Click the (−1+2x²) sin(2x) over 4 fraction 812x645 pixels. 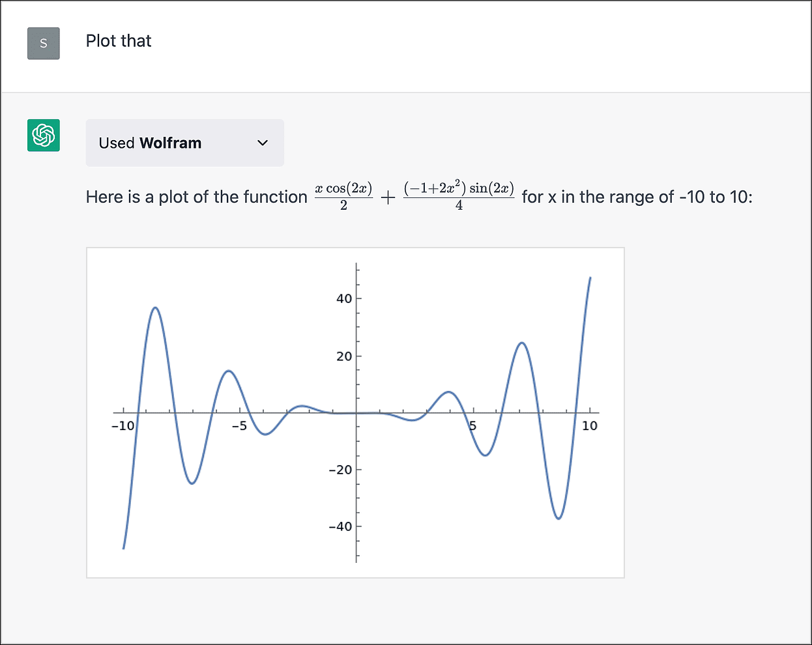459,196
